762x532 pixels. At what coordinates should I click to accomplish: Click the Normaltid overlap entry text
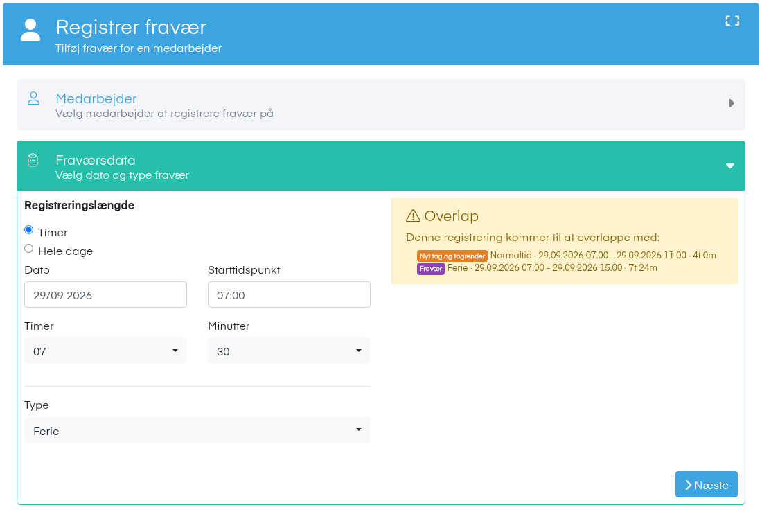coord(603,255)
